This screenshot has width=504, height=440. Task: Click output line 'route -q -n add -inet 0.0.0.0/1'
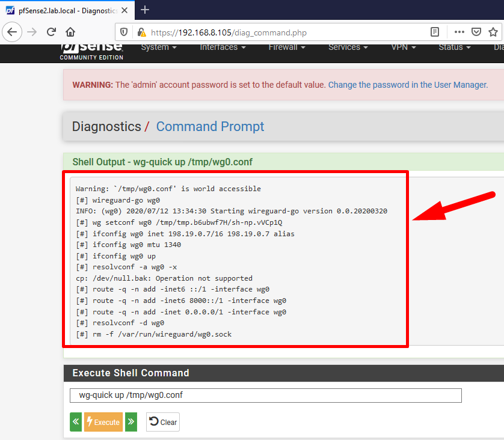coord(181,312)
